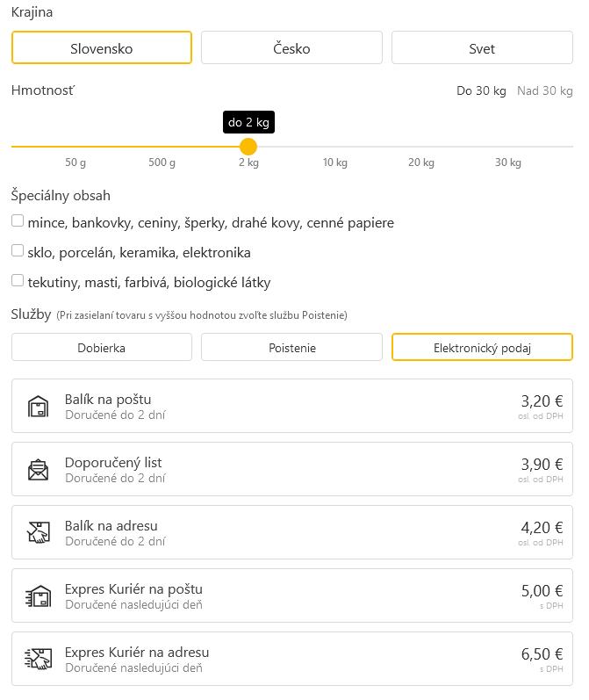Click the yellow weight slider handle
Viewport: 589px width, 700px height.
[248, 147]
